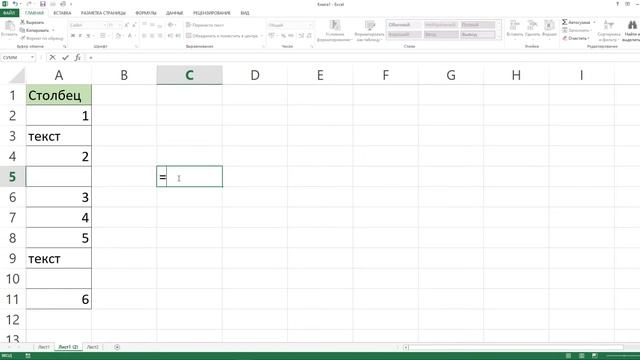Switch to ДАННЫЕ ribbon tab
This screenshot has width=640, height=360.
click(175, 13)
